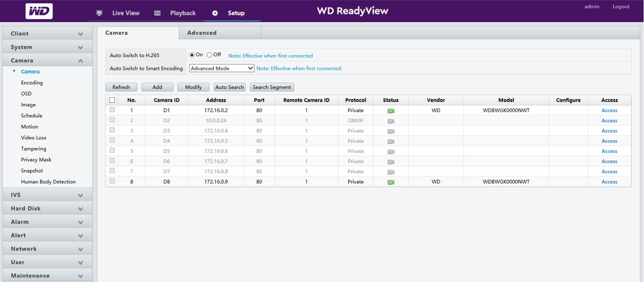Select Auto Switch to H.265 Off
644x282 pixels.
209,55
